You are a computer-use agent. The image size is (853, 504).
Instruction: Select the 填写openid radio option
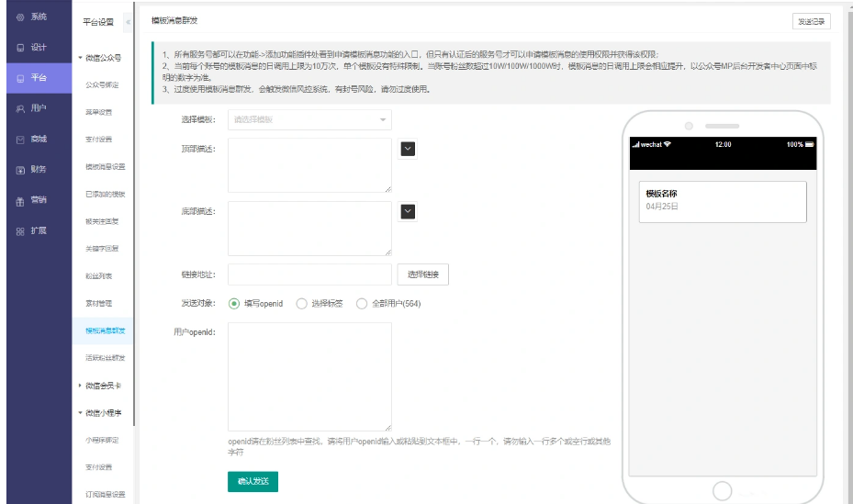click(x=234, y=304)
